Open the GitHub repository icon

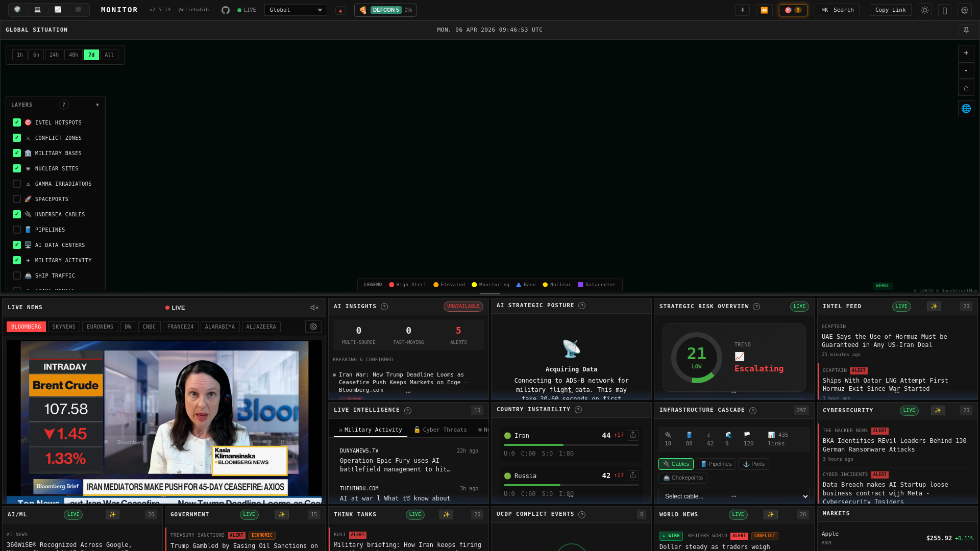click(226, 10)
